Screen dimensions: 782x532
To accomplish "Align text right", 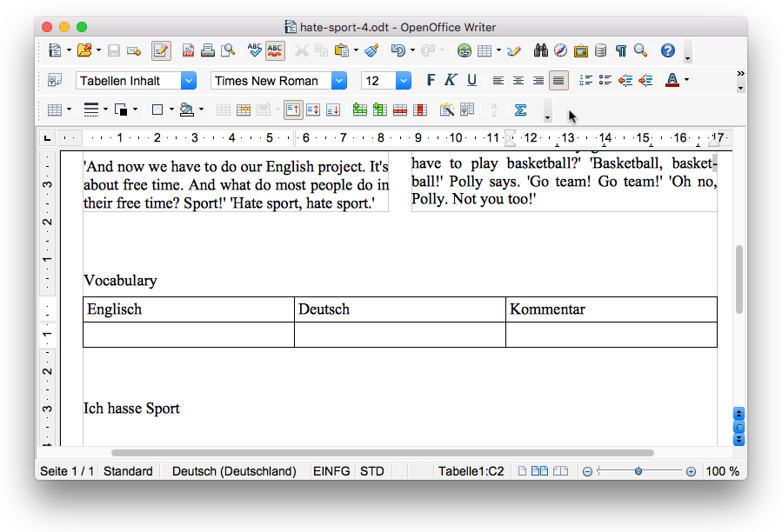I will point(538,80).
